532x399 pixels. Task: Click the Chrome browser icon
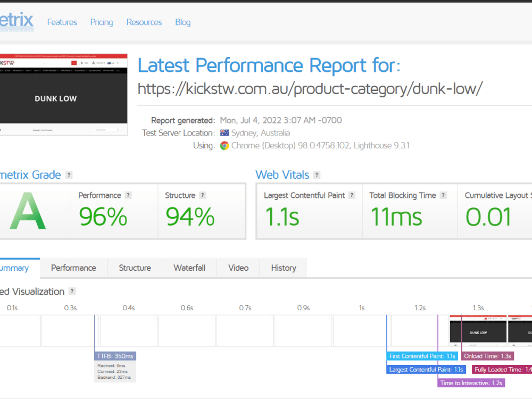point(225,146)
